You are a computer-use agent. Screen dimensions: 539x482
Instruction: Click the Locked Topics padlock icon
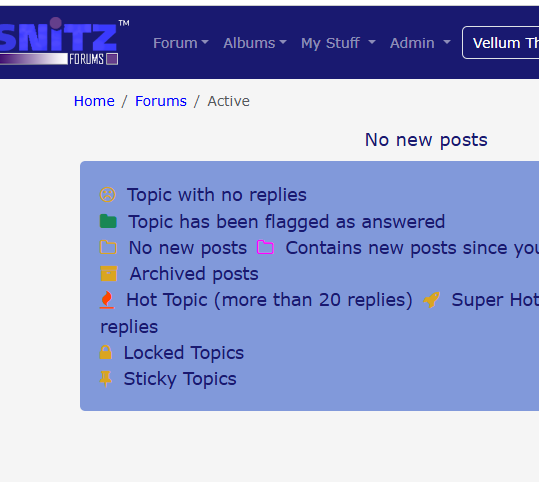(x=106, y=352)
